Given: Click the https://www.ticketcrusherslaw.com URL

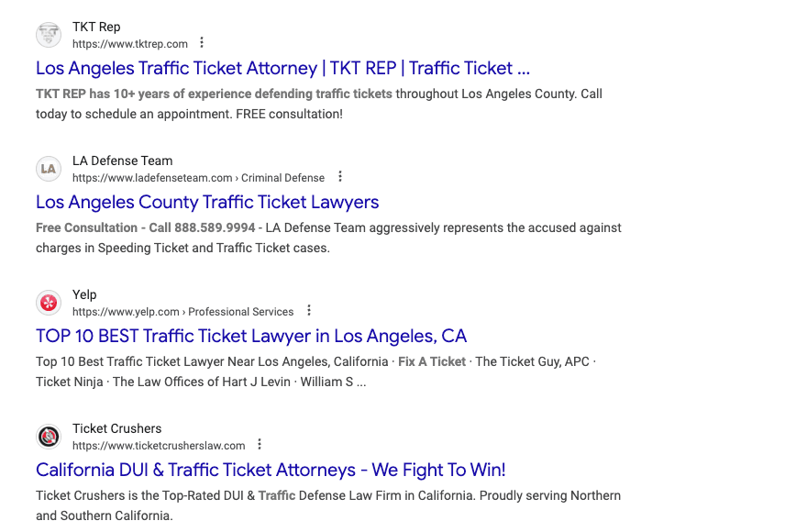Looking at the screenshot, I should click(x=159, y=446).
